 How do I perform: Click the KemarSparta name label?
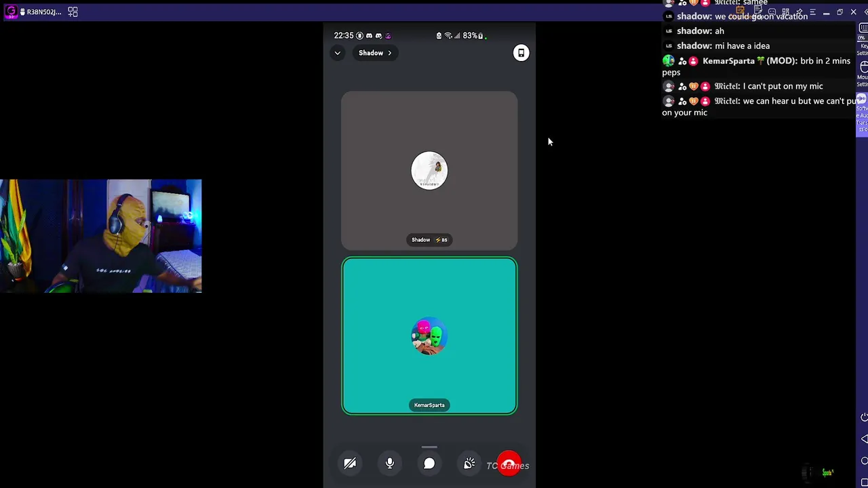pos(429,405)
